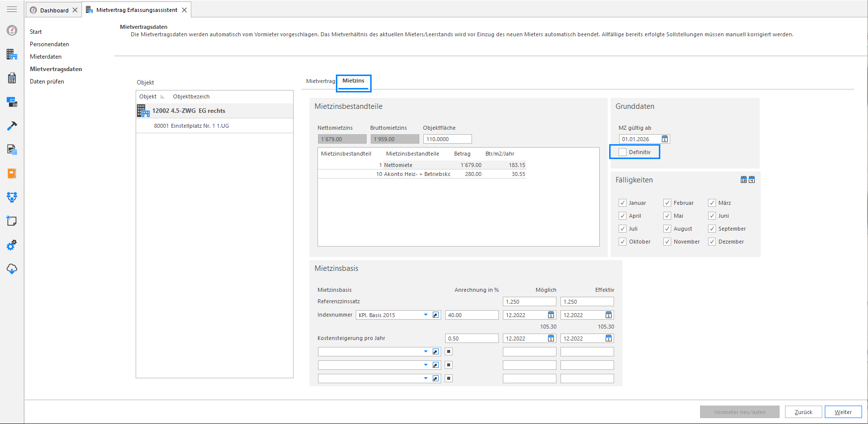Click the Objektfläche input field

[447, 139]
